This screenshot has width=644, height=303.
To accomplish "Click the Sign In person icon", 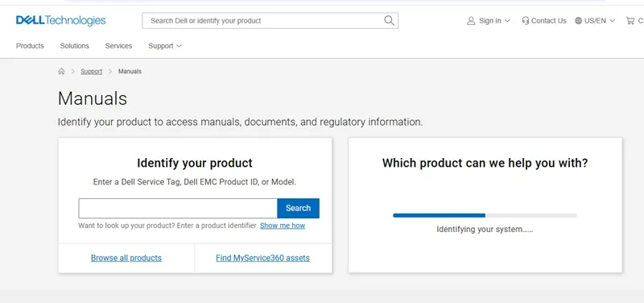I will coord(471,21).
